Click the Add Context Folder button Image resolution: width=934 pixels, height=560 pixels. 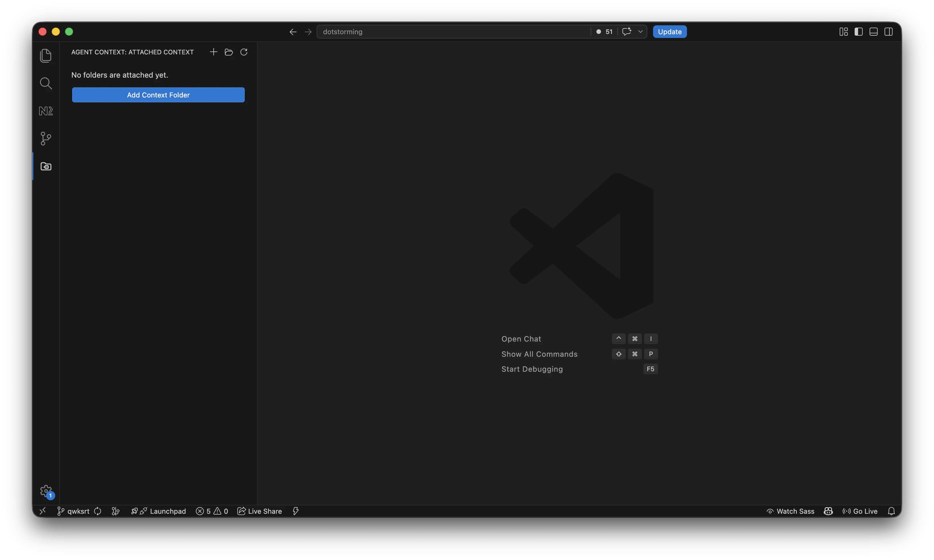(158, 95)
